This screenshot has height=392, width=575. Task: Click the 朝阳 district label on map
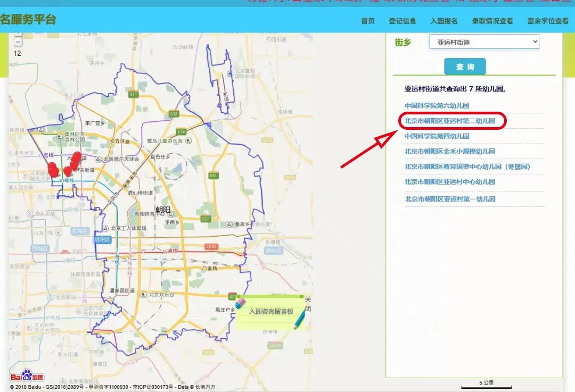[163, 210]
